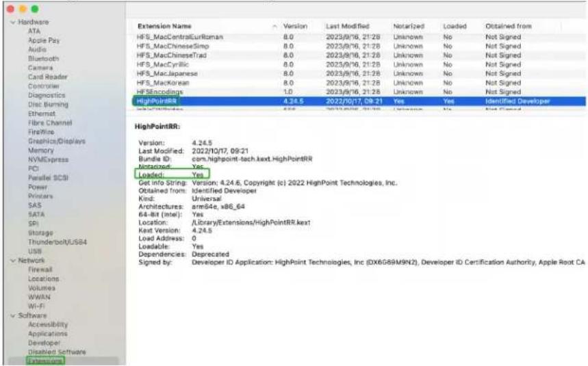Select WWAN under Network
588x366 pixels.
[39, 297]
